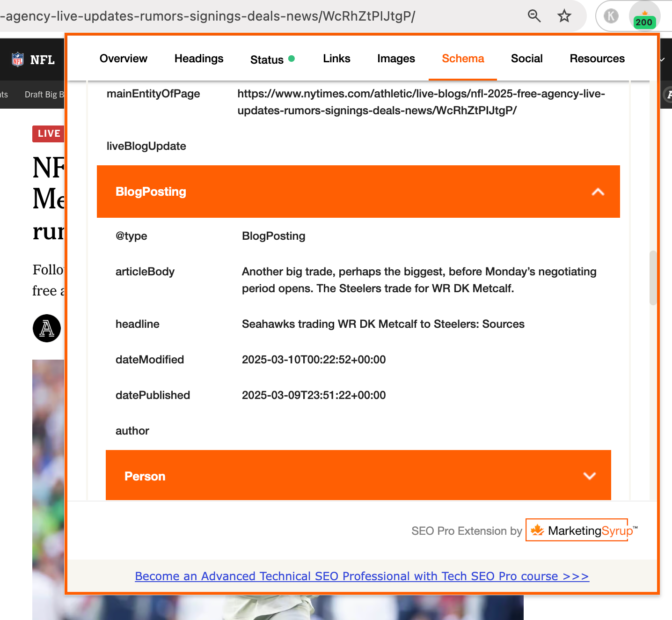Click the dateModified property label
Image resolution: width=672 pixels, height=620 pixels.
pos(150,360)
